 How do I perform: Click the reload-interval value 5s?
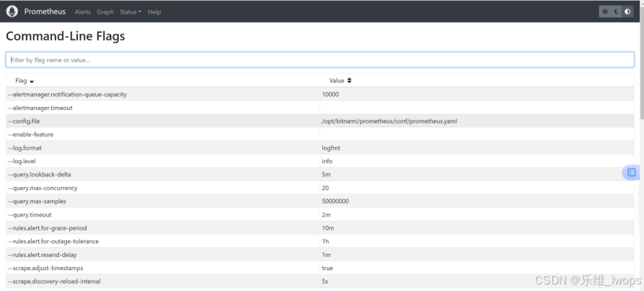click(x=325, y=282)
